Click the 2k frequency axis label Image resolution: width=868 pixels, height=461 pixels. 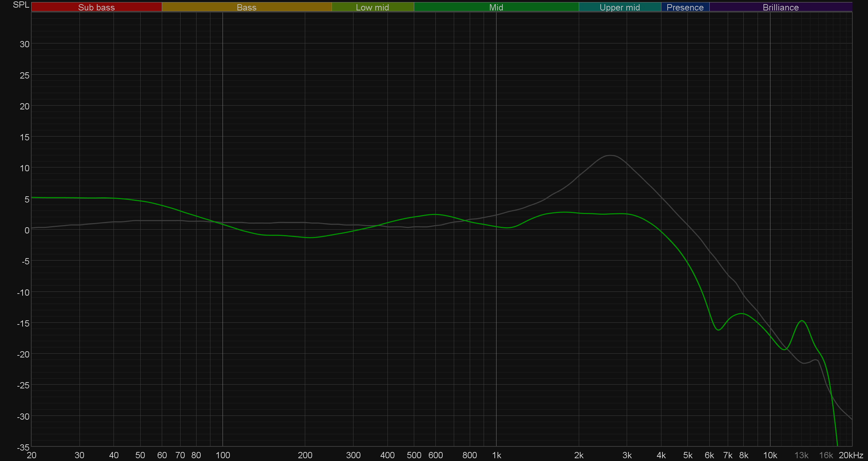point(578,455)
